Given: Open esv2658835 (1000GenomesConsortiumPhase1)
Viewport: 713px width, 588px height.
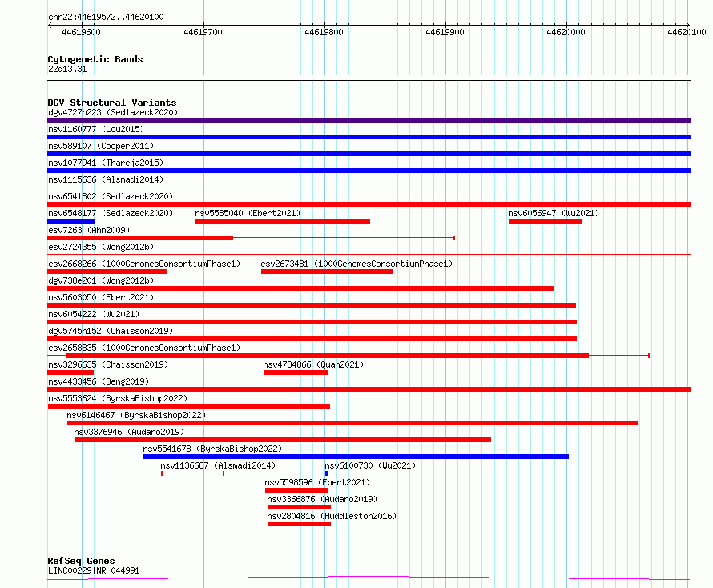Looking at the screenshot, I should tap(144, 348).
